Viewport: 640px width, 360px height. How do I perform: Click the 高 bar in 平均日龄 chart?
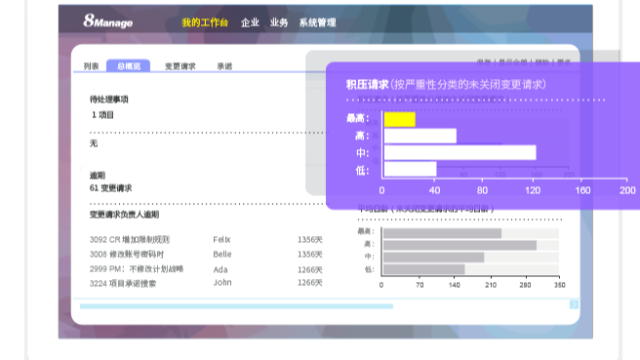click(x=460, y=245)
